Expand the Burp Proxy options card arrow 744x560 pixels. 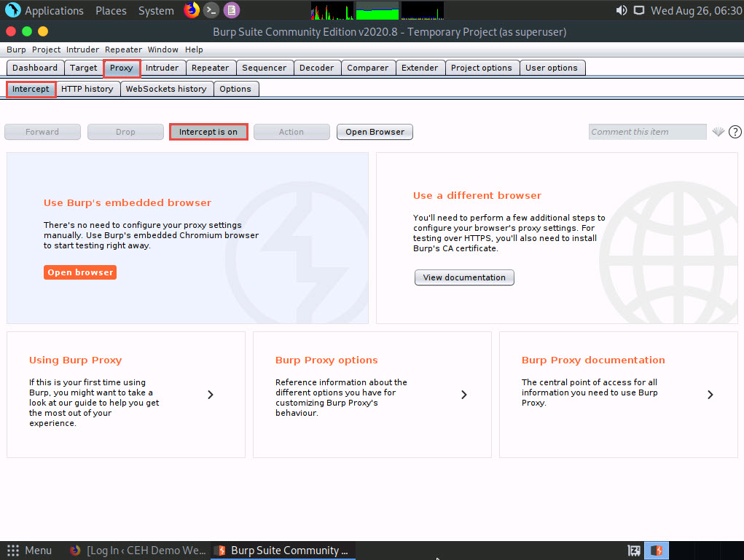pos(464,395)
